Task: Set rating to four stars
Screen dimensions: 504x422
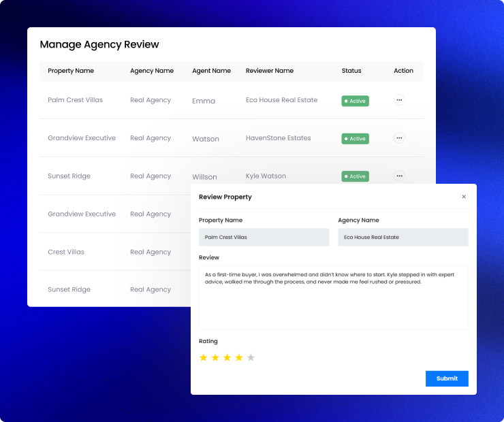Action: [239, 357]
